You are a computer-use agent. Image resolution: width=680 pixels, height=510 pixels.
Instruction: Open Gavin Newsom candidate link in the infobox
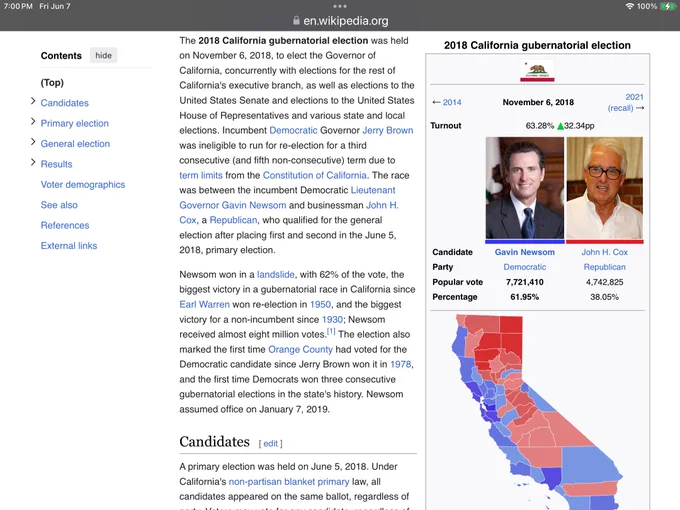point(525,252)
